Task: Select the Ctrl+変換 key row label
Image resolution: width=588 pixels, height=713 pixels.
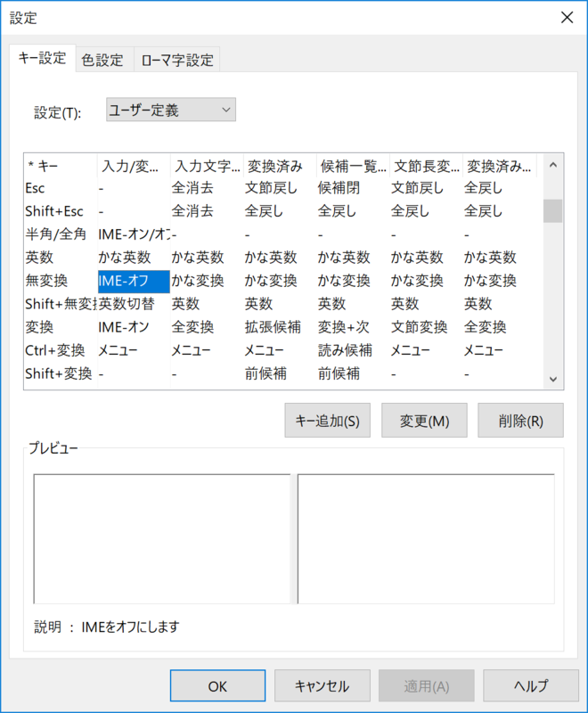Action: (55, 350)
